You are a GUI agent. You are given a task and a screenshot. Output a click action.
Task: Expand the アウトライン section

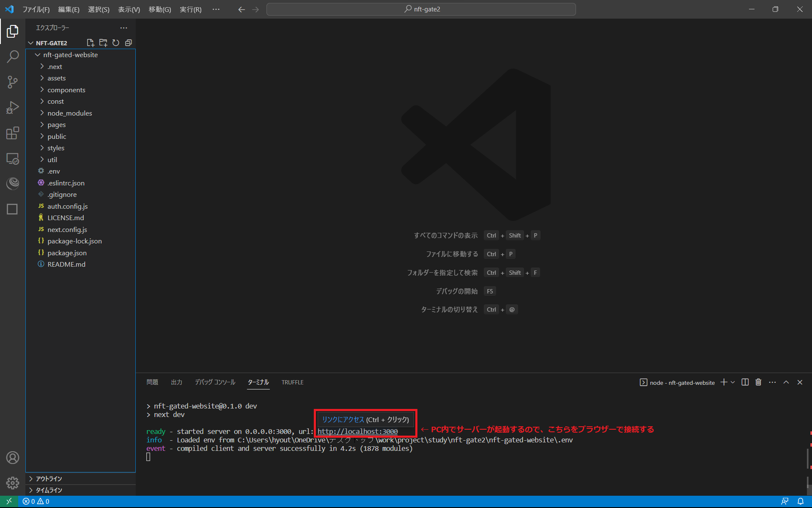(x=49, y=478)
